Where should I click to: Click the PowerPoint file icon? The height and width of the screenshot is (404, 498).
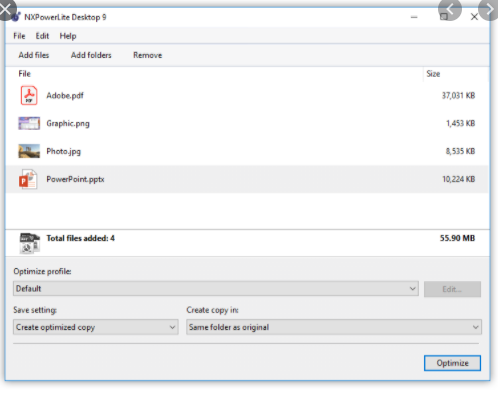[x=28, y=179]
